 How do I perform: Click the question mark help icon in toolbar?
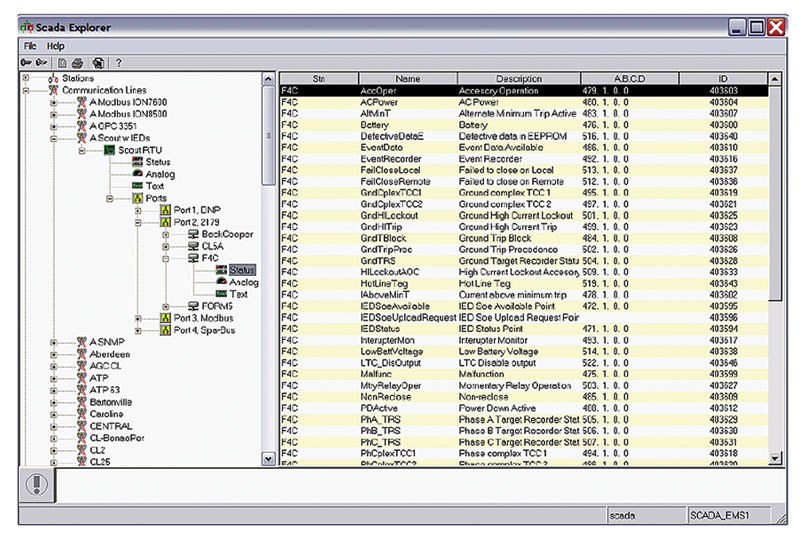click(118, 62)
